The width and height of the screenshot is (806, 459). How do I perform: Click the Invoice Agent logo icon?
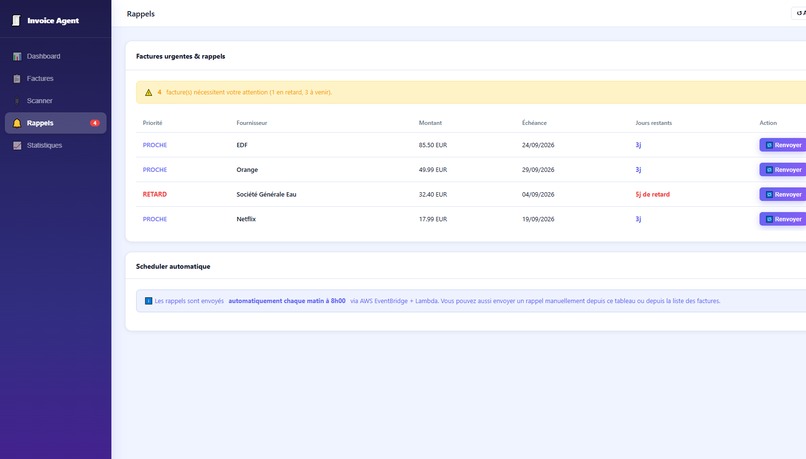(x=16, y=21)
